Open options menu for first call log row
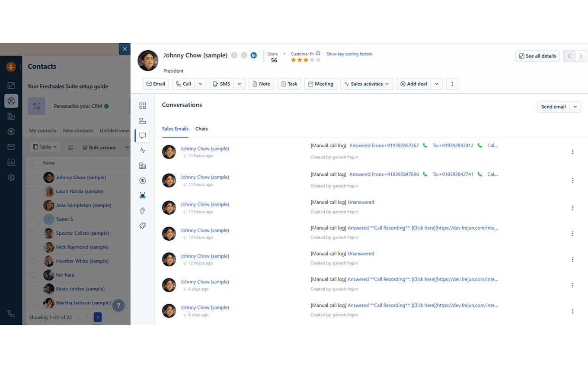The width and height of the screenshot is (588, 368). point(573,152)
